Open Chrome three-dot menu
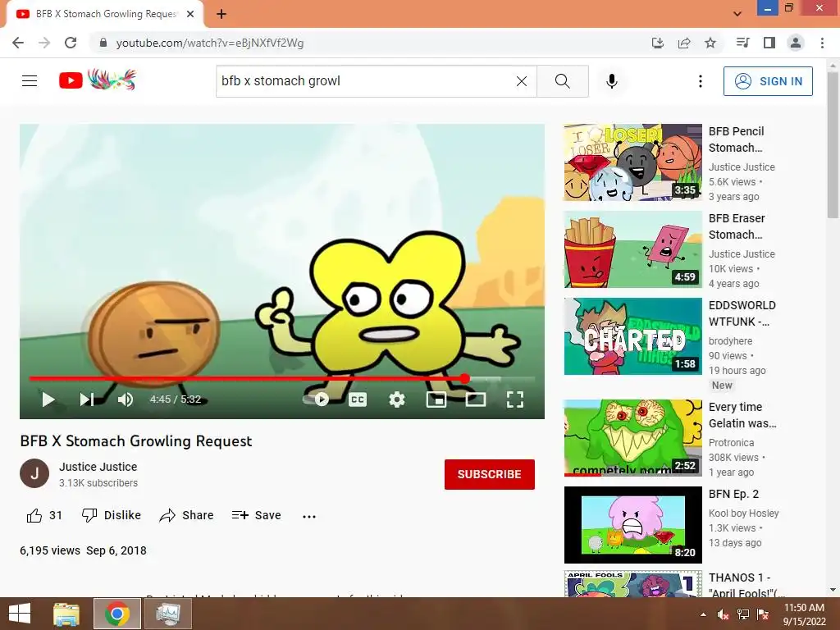Image resolution: width=840 pixels, height=630 pixels. 822,43
